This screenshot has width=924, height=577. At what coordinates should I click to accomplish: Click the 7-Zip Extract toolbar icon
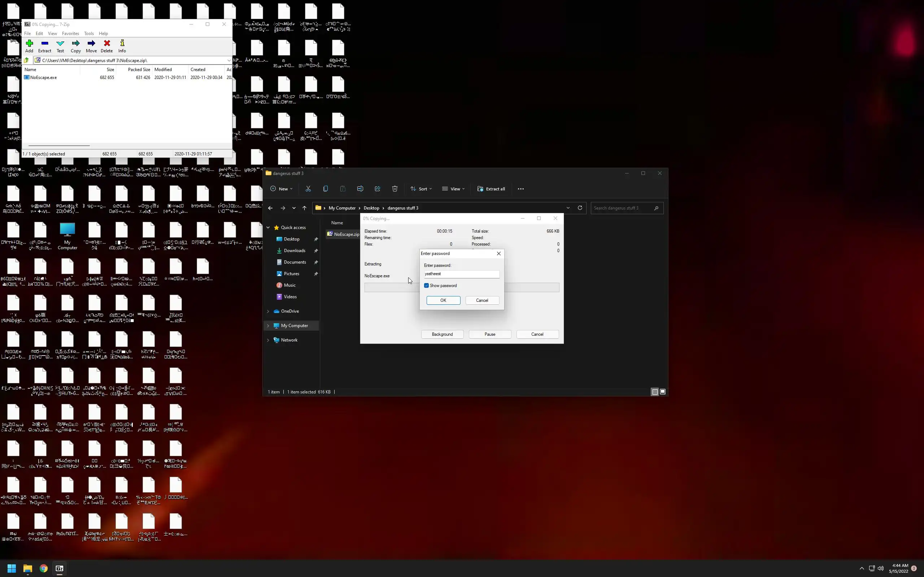(45, 46)
